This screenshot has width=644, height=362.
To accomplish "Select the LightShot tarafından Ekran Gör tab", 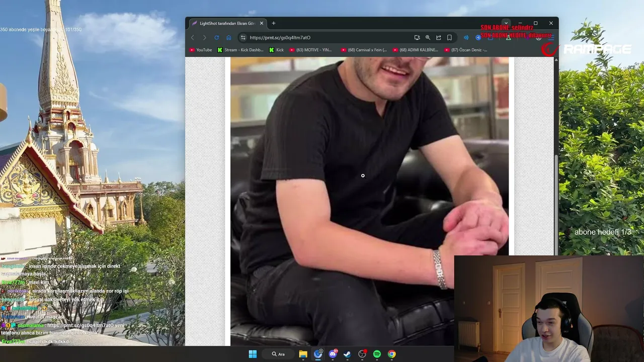I will pos(227,23).
